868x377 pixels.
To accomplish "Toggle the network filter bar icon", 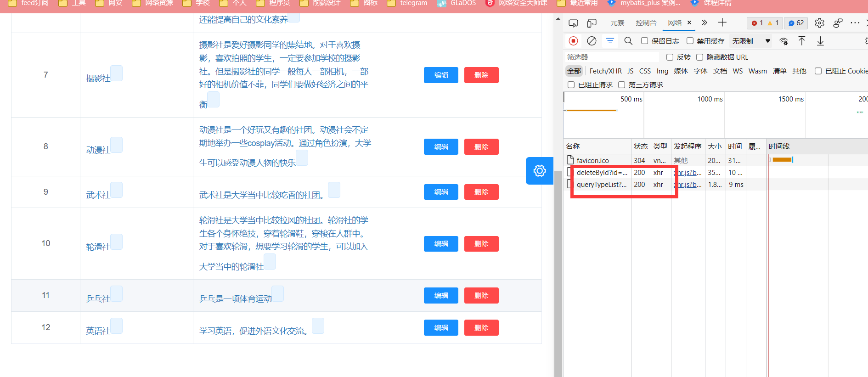I will coord(610,41).
